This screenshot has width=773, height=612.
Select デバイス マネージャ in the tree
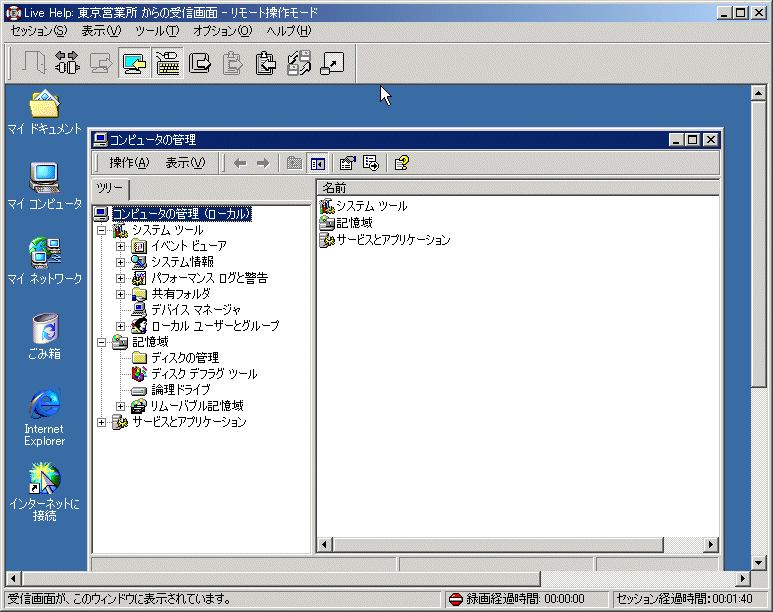coord(196,310)
